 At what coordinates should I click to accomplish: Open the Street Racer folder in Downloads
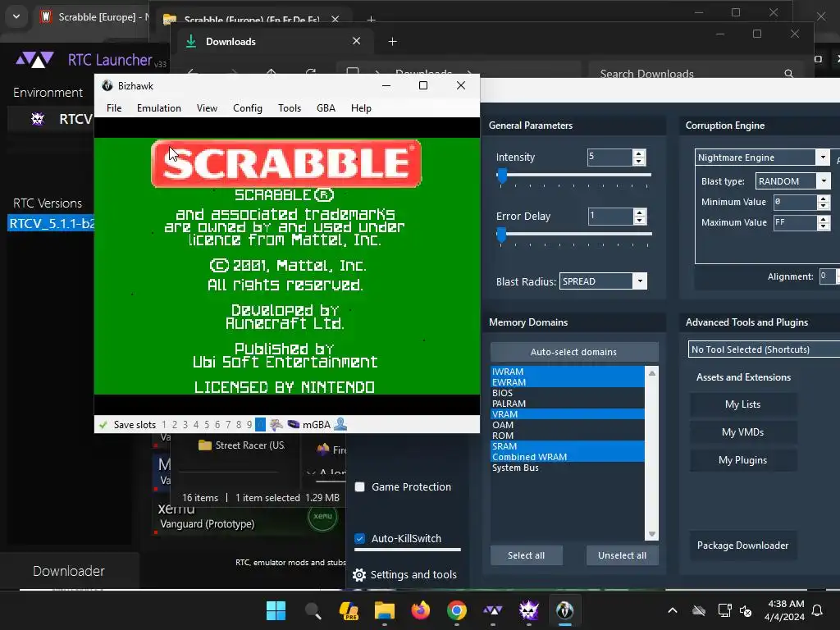[241, 445]
